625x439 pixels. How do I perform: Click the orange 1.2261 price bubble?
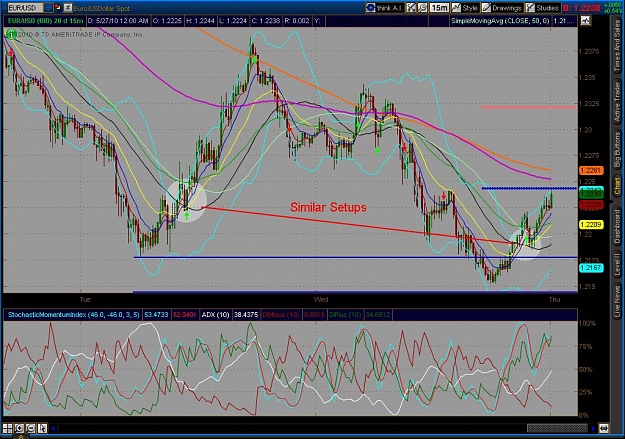pos(591,170)
